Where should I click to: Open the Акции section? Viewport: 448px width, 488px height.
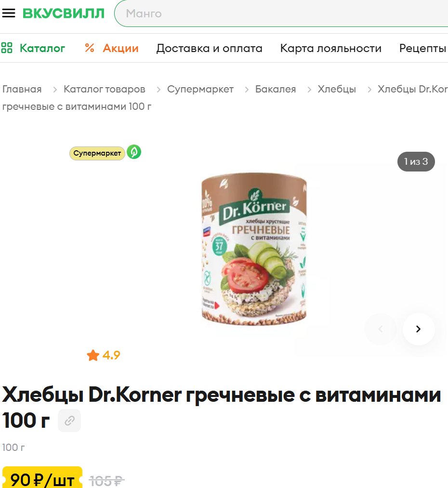pos(112,48)
